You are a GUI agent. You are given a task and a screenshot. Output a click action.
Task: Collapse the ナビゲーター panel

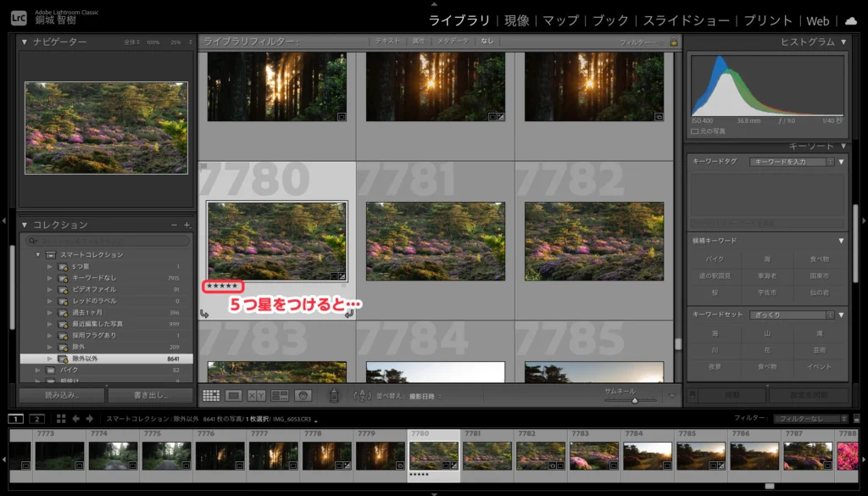click(25, 42)
